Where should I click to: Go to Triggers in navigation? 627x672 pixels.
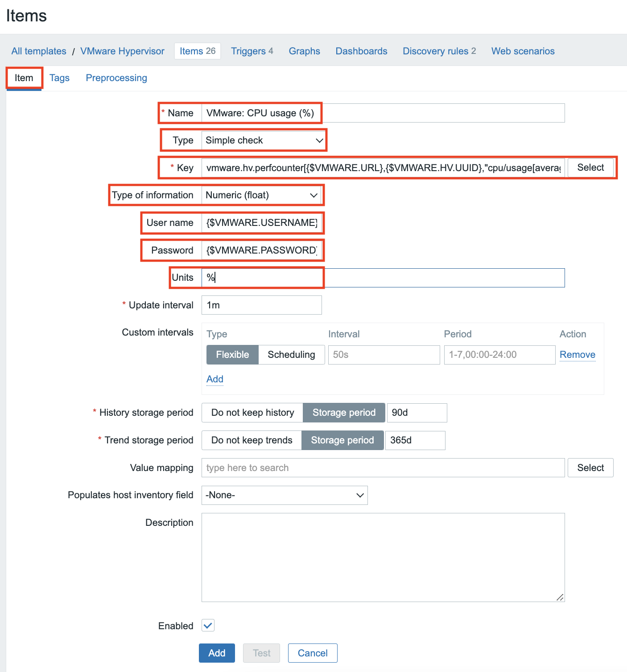point(252,51)
